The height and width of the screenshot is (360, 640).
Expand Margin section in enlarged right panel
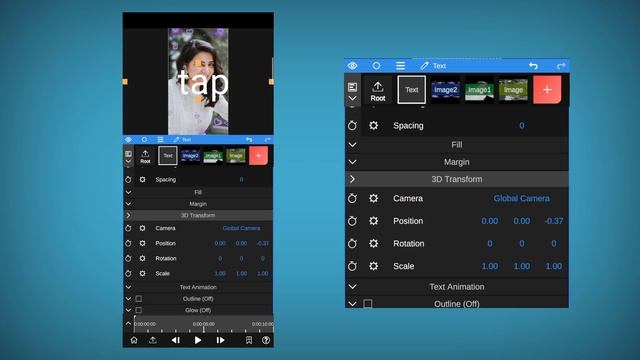pos(457,162)
